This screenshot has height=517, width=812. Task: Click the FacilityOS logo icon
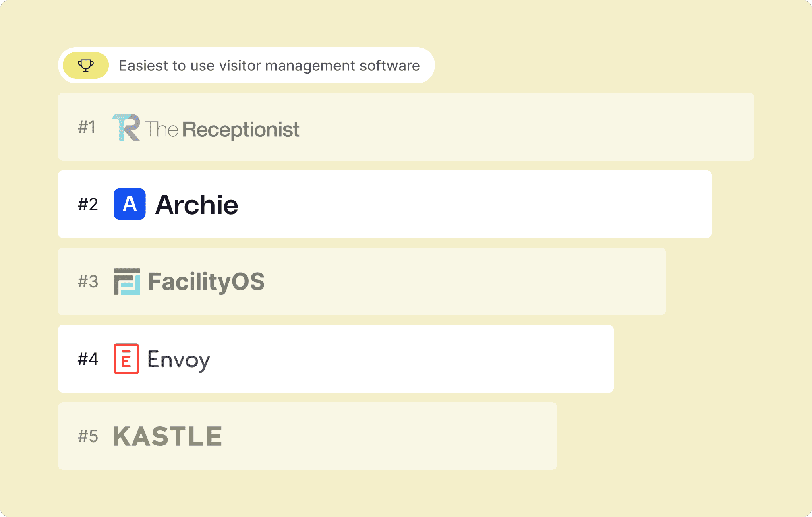point(127,281)
